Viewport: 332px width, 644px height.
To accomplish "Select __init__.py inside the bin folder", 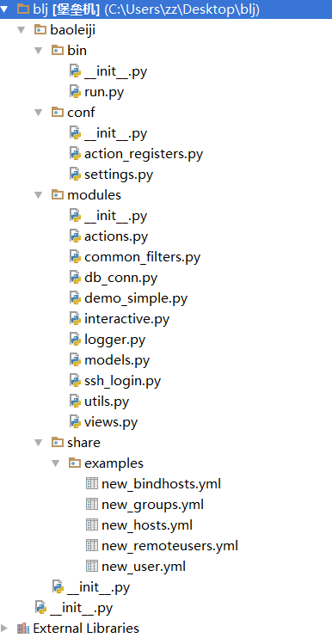I will coord(116,72).
